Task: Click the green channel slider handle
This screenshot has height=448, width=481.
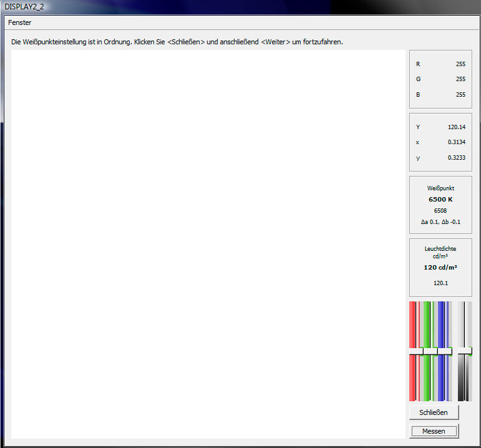Action: click(x=430, y=351)
